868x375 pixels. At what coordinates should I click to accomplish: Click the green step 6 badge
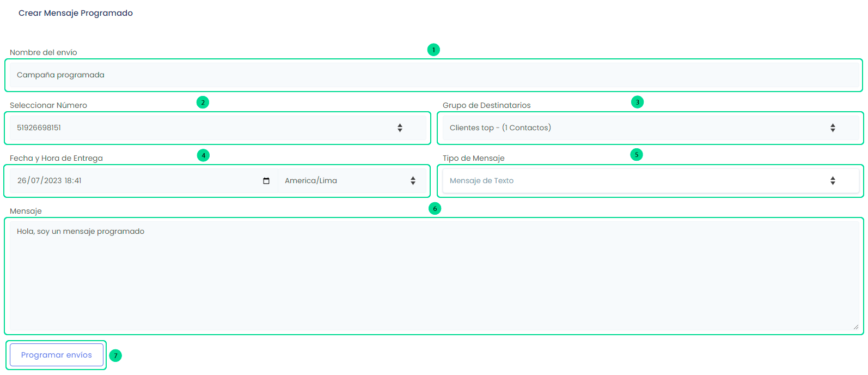click(x=435, y=208)
